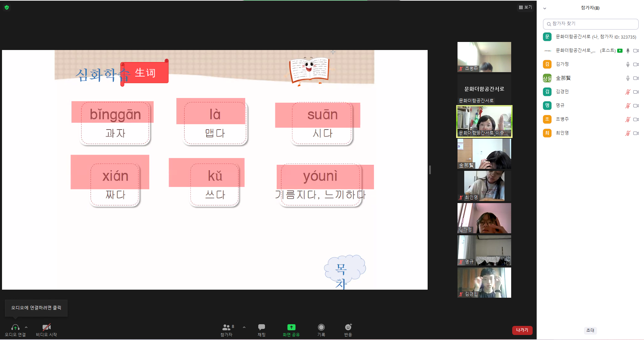Click the participants (참가자) toolbar icon
Image resolution: width=644 pixels, height=340 pixels.
point(227,329)
